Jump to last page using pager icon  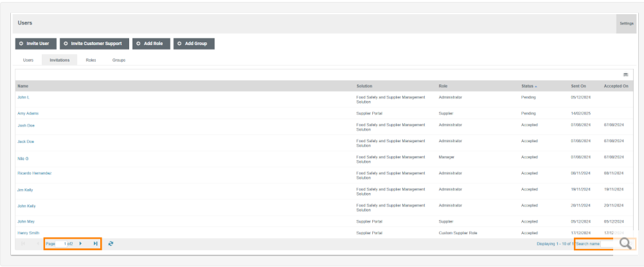pyautogui.click(x=95, y=244)
